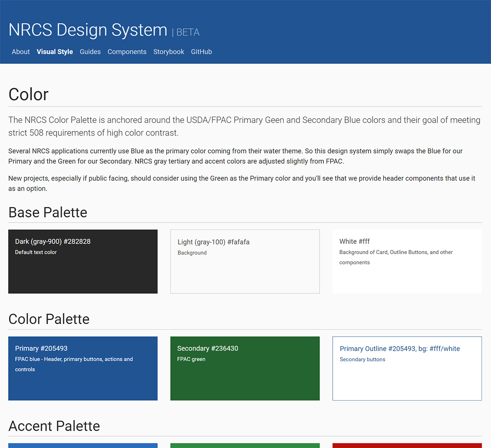
Task: Click the Color page heading
Action: point(29,95)
